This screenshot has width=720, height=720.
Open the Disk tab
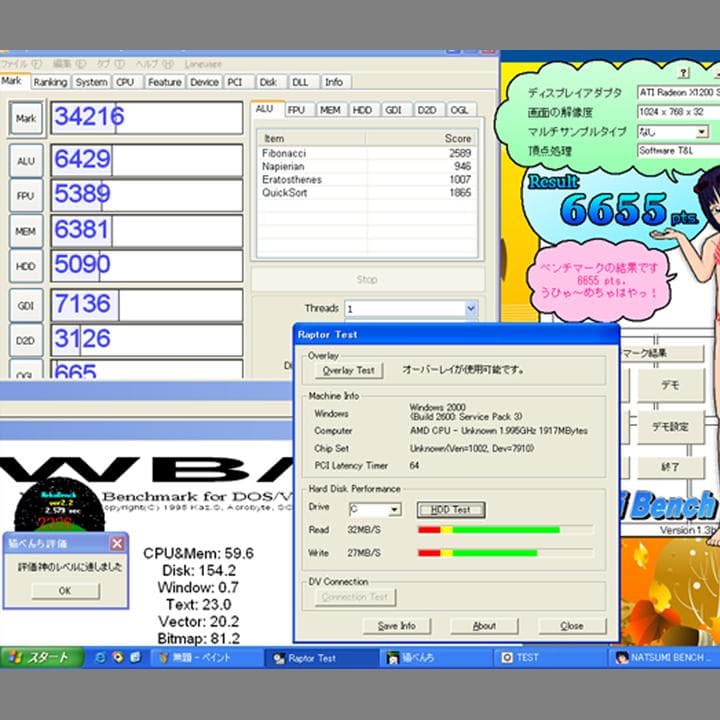pos(271,82)
